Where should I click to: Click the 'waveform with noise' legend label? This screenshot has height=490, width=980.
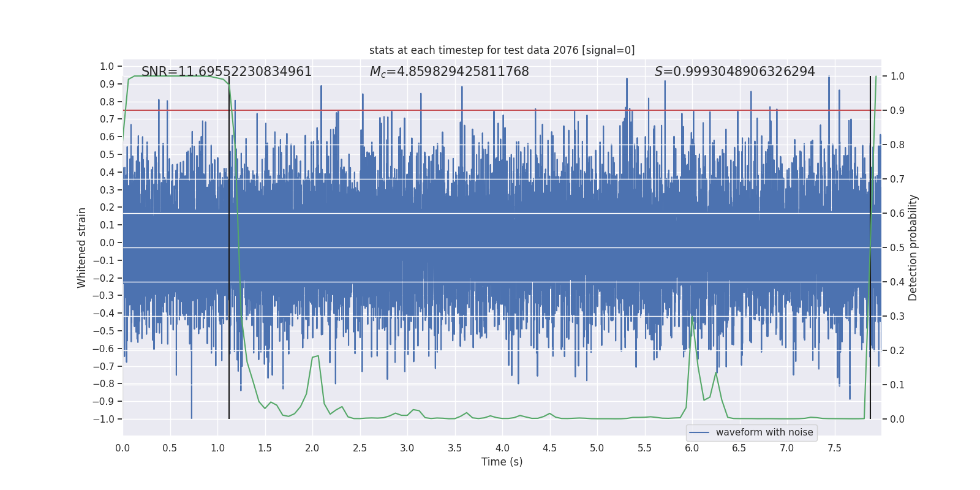[x=764, y=432]
